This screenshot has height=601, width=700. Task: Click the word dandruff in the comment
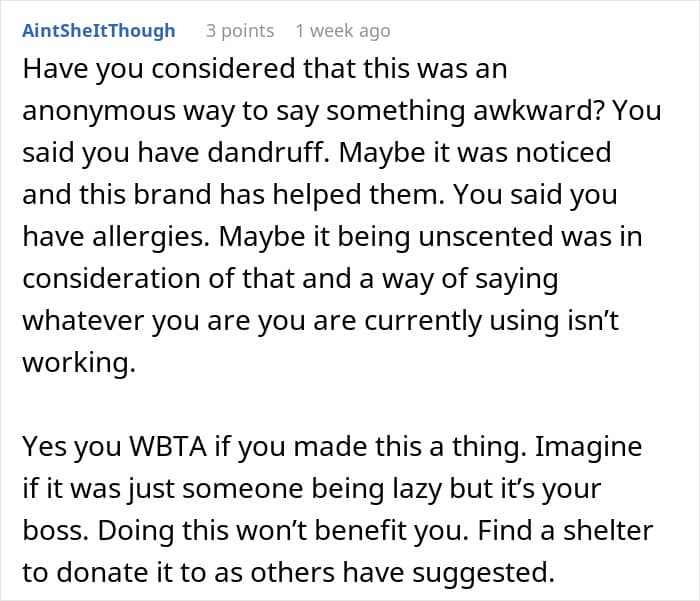(x=264, y=152)
